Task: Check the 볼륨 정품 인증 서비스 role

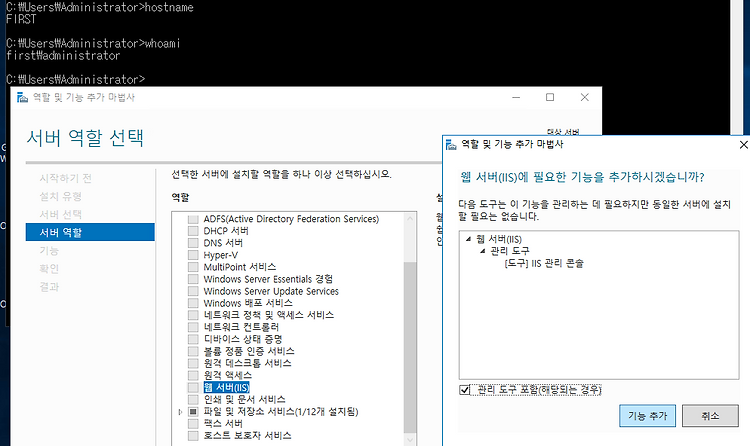Action: pos(193,351)
